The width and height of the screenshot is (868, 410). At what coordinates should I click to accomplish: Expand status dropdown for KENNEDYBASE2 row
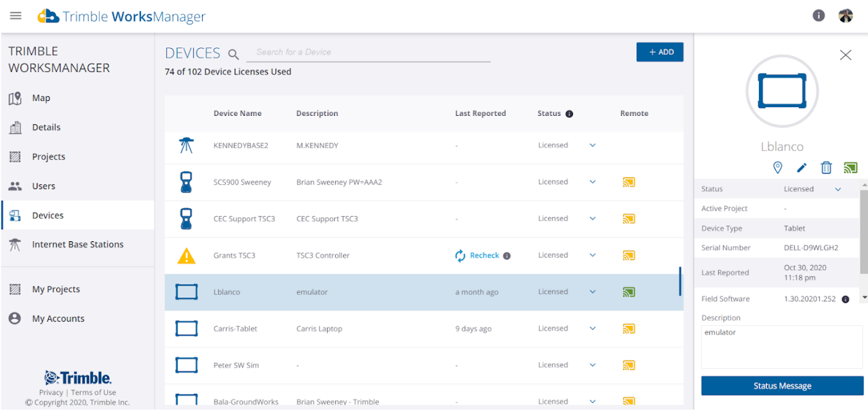[x=592, y=145]
